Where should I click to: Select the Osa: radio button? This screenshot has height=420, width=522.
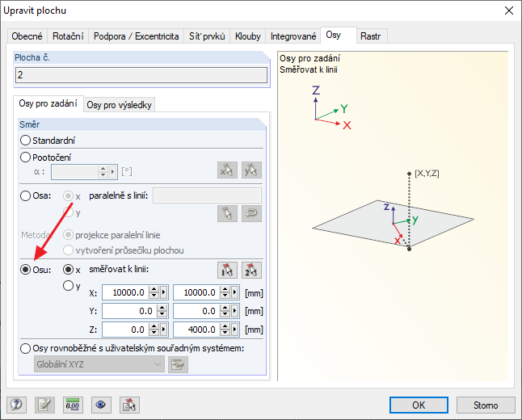coord(25,195)
